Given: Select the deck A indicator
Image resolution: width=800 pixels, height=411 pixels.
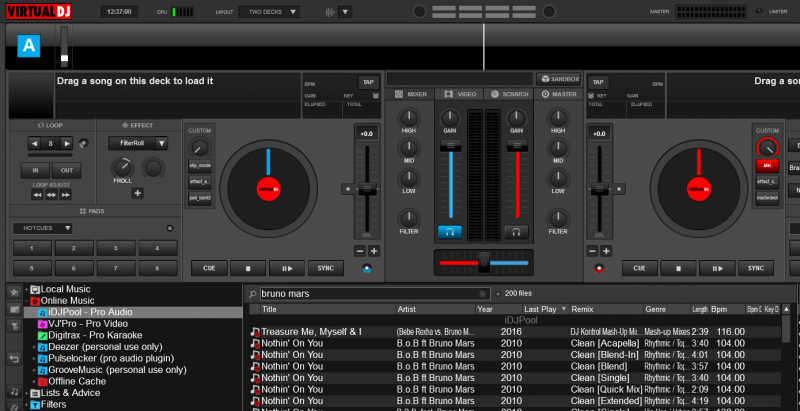Looking at the screenshot, I should pos(29,46).
